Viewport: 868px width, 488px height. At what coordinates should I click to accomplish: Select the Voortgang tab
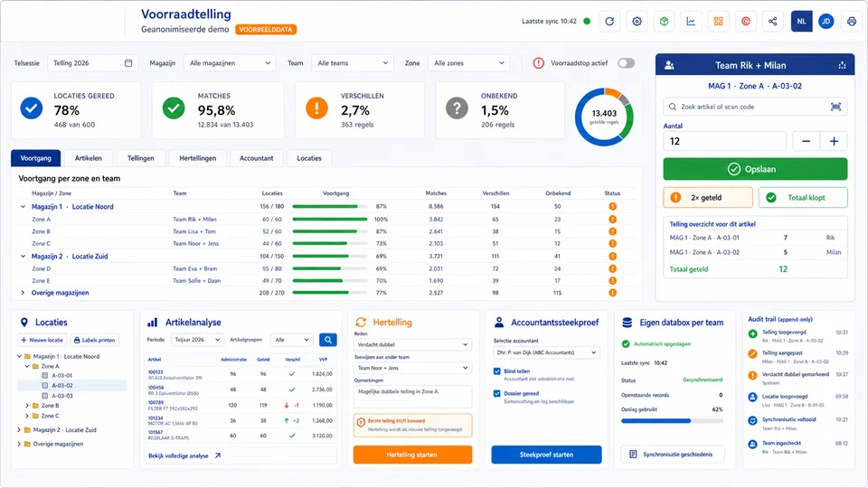click(36, 158)
